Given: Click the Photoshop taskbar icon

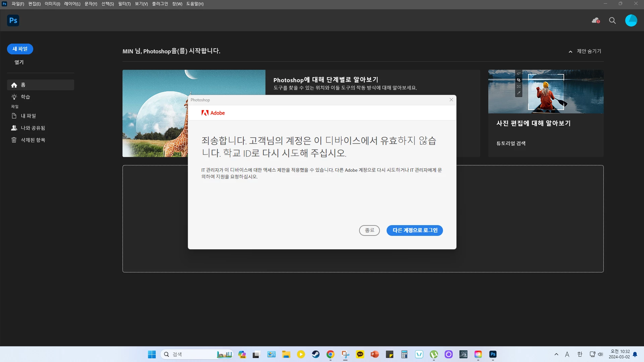Looking at the screenshot, I should point(493,354).
